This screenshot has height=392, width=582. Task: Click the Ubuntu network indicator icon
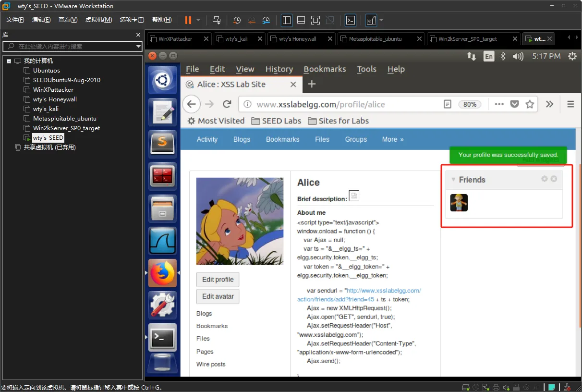point(471,56)
